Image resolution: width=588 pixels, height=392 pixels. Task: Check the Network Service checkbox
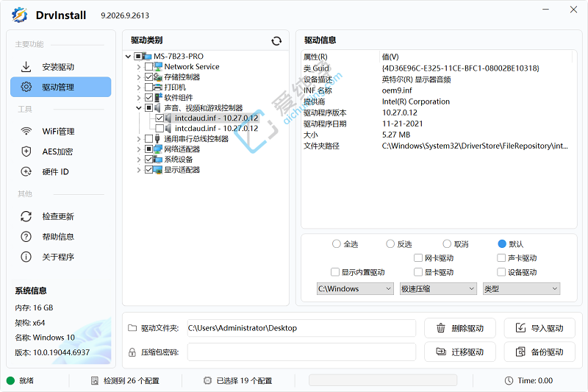tap(149, 67)
